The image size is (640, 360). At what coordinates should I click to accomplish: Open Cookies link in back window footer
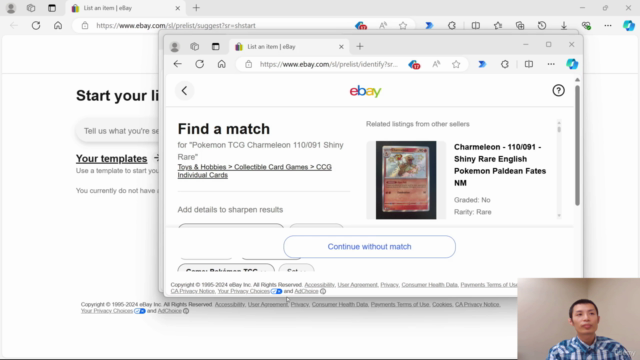pos(442,304)
